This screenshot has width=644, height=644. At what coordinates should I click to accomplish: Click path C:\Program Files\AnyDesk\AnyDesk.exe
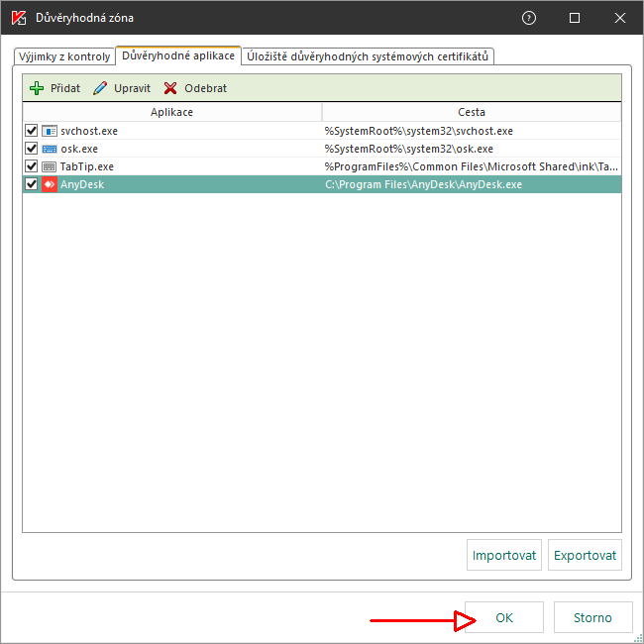[x=423, y=184]
